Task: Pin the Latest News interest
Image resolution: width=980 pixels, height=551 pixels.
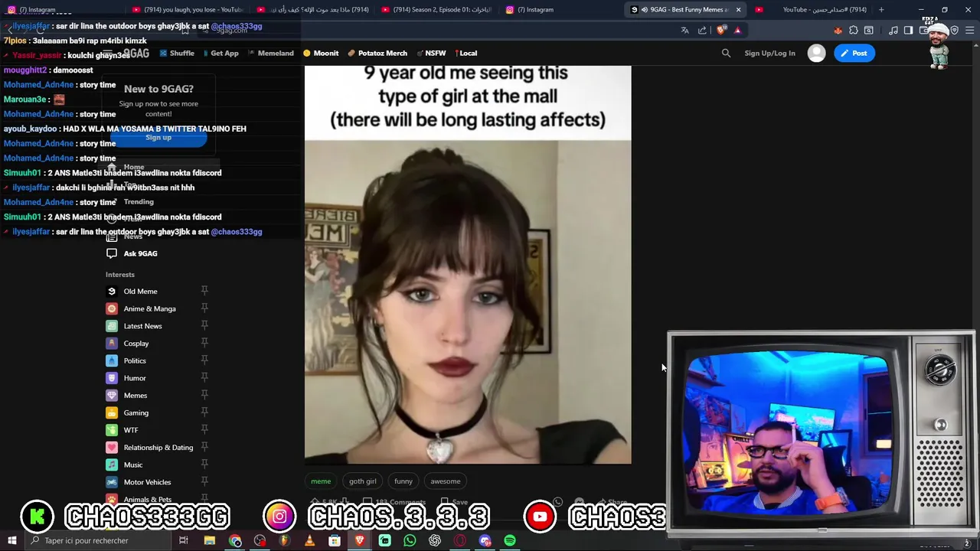Action: tap(204, 325)
